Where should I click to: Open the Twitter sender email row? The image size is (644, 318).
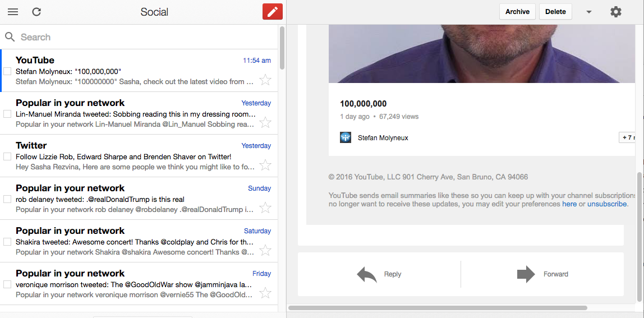139,156
